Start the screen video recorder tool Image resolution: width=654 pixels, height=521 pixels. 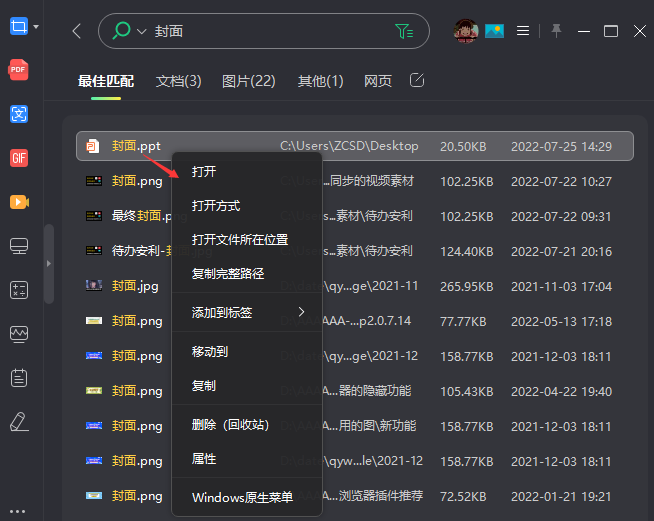click(x=18, y=202)
